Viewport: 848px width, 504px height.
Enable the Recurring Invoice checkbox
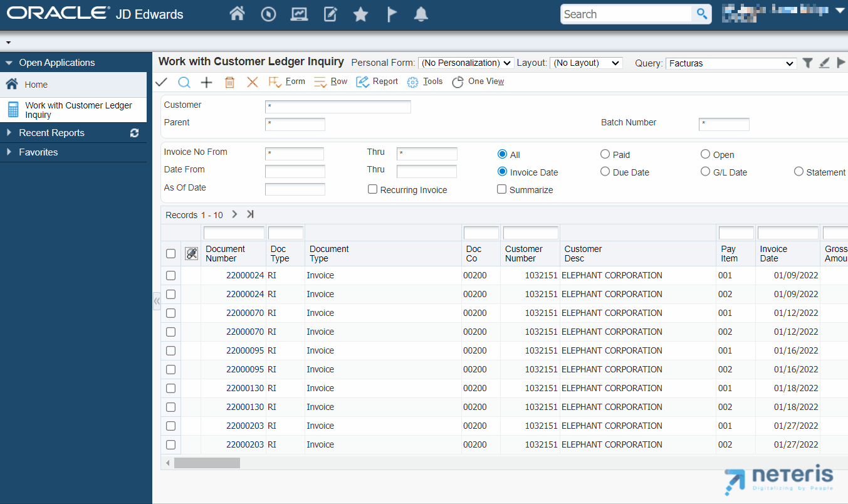[372, 189]
